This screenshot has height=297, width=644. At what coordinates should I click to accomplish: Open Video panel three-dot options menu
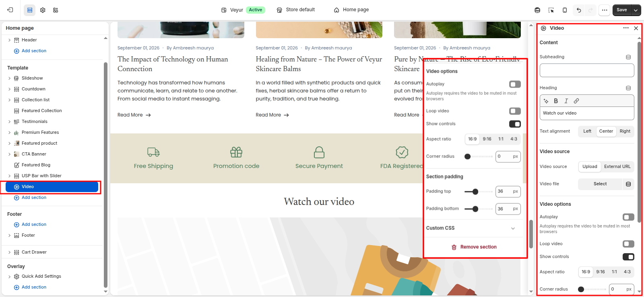click(626, 28)
